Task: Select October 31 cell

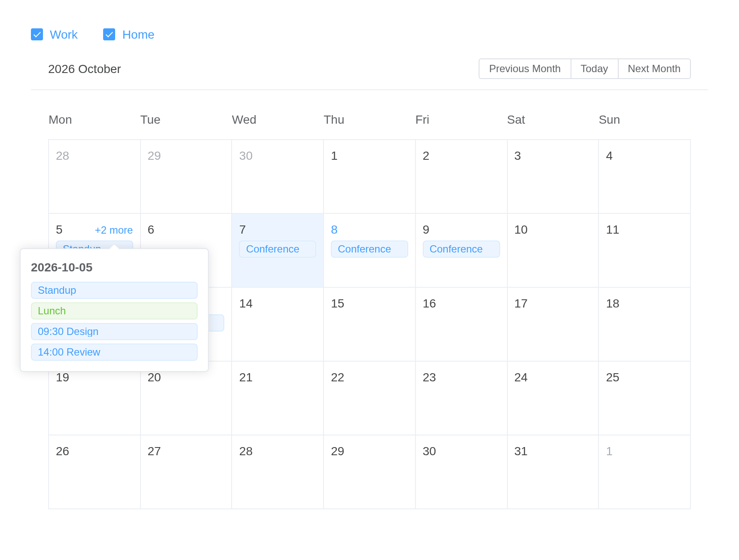Action: [x=553, y=472]
